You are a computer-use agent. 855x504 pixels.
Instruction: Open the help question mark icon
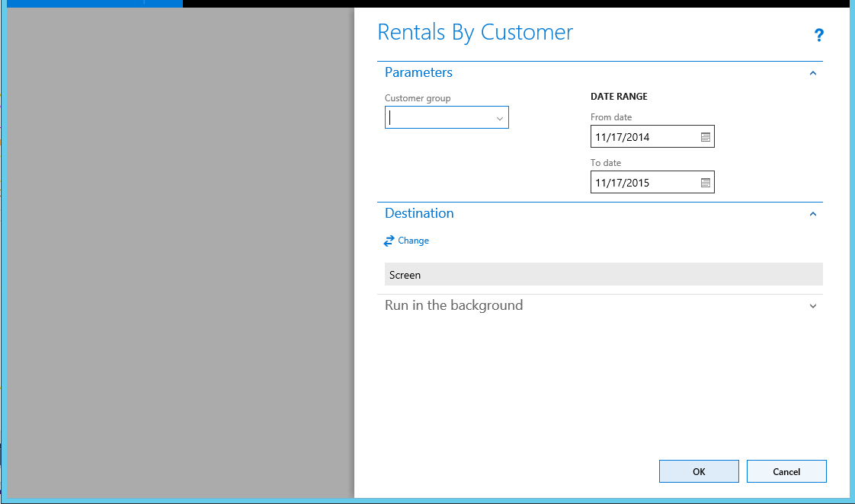pyautogui.click(x=818, y=36)
